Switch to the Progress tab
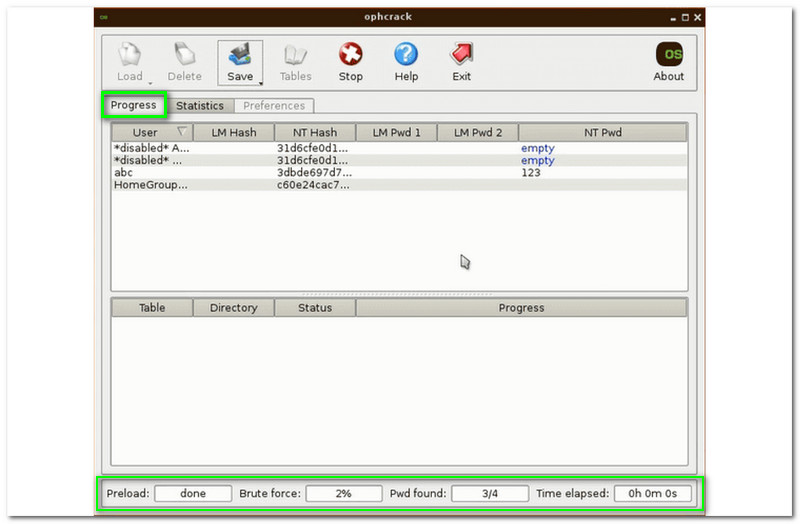The image size is (800, 524). click(134, 105)
